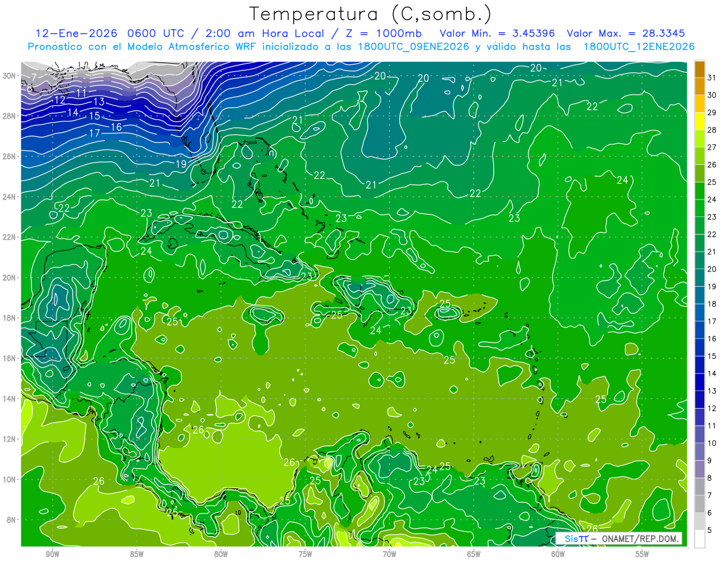Click the "Valor Min. = 3.45396" value

click(x=499, y=33)
